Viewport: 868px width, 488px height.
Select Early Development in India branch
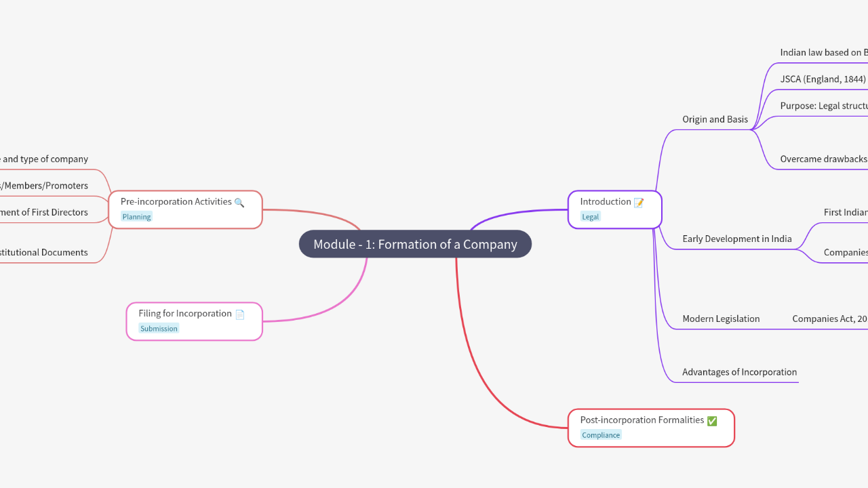pos(736,239)
